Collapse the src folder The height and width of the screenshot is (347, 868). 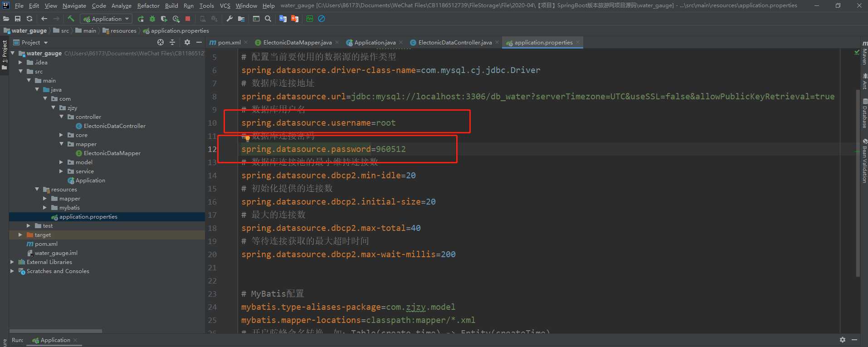pyautogui.click(x=20, y=71)
